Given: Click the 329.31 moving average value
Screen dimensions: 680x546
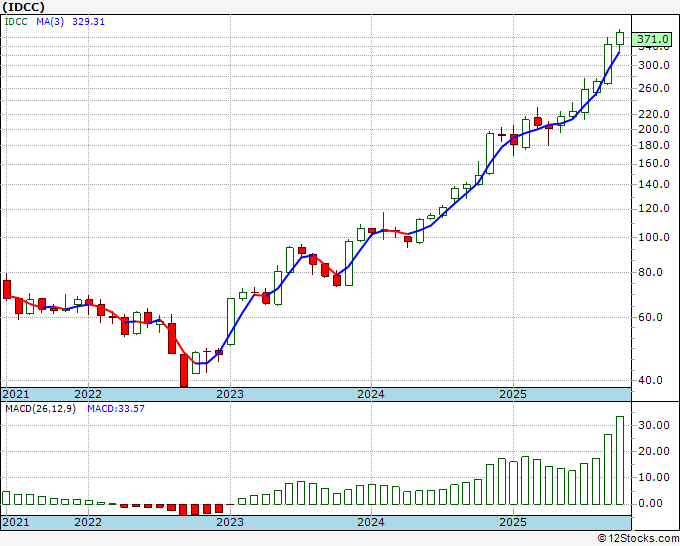Looking at the screenshot, I should [88, 22].
